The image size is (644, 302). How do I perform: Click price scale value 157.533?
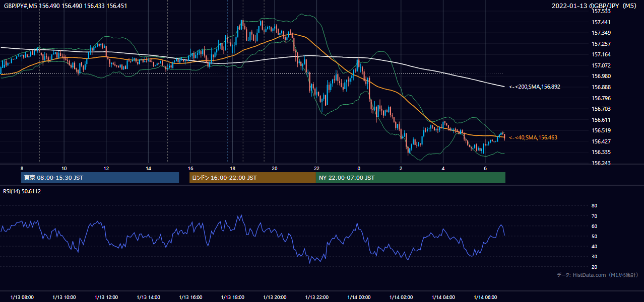(x=601, y=11)
